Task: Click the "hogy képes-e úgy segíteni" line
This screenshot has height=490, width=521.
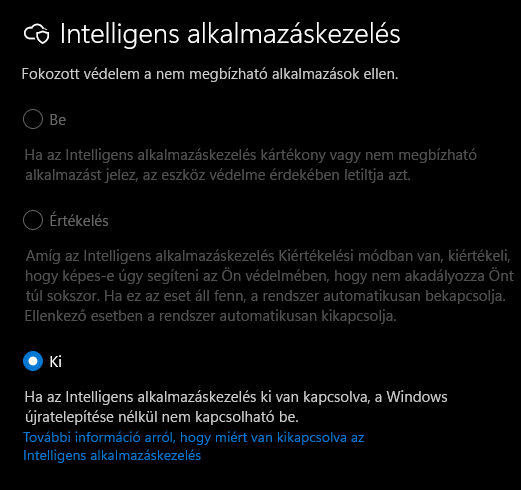Action: pyautogui.click(x=269, y=276)
